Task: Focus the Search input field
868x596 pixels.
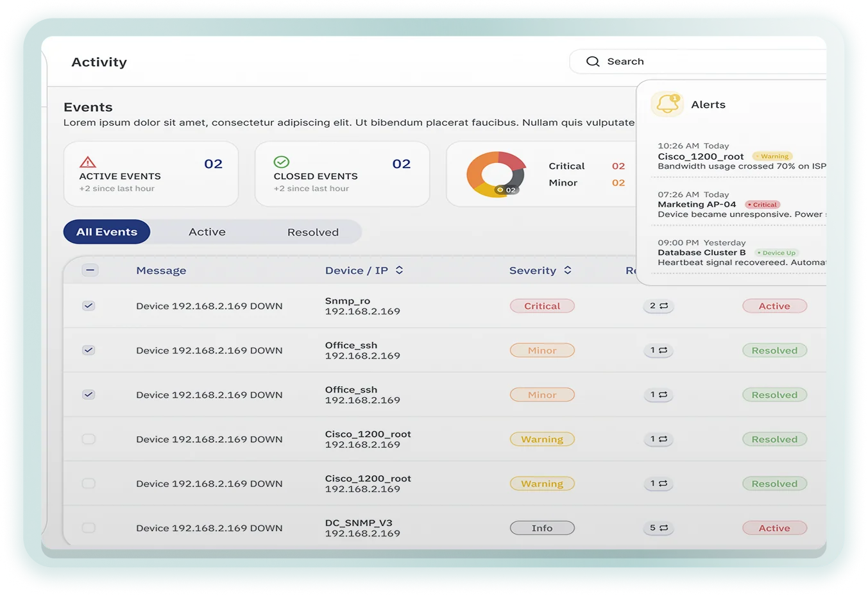Action: tap(698, 62)
